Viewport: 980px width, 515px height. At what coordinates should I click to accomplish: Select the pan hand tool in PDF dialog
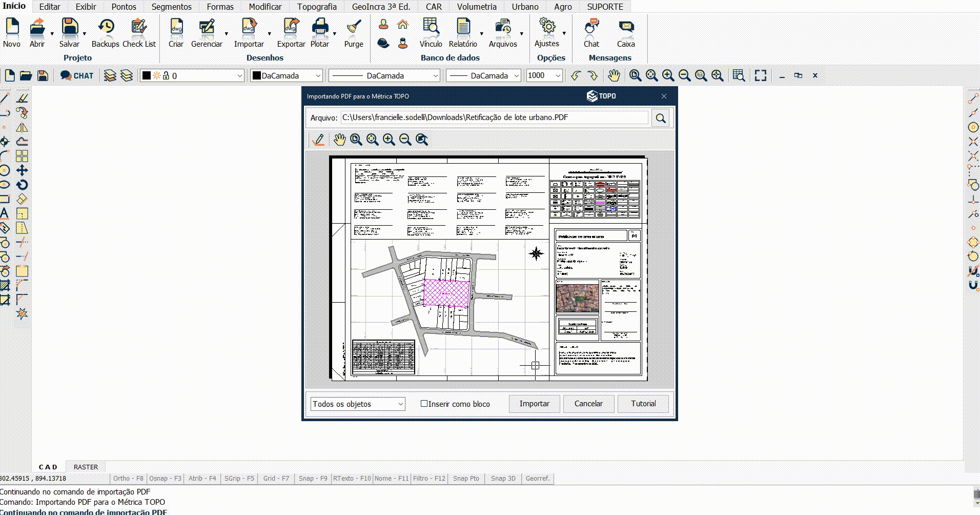(x=339, y=140)
